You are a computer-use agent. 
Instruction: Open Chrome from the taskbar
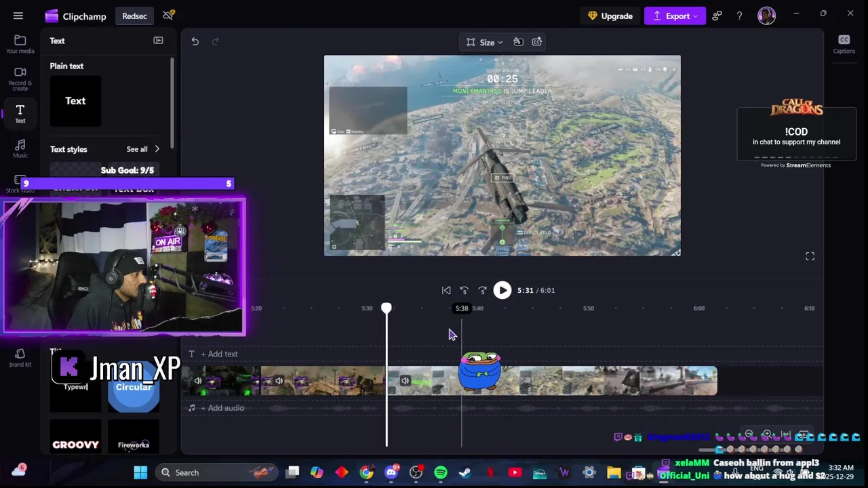point(366,472)
